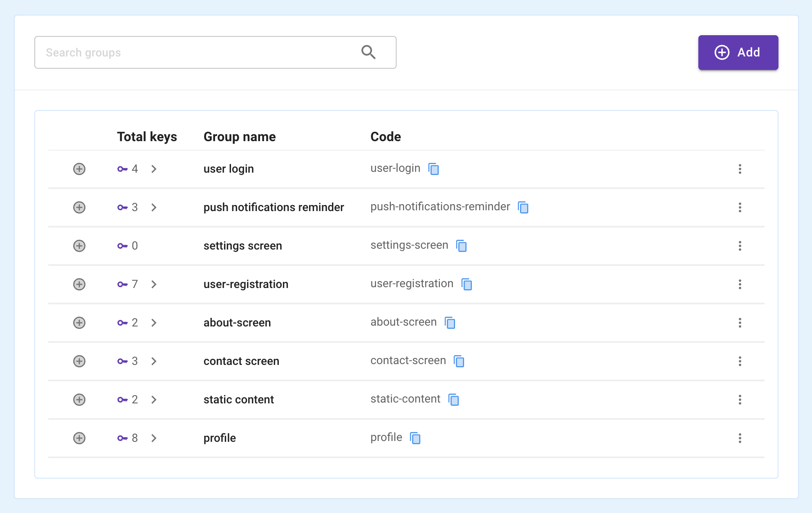Open the three-dot menu for user-registration
This screenshot has width=812, height=513.
point(740,284)
